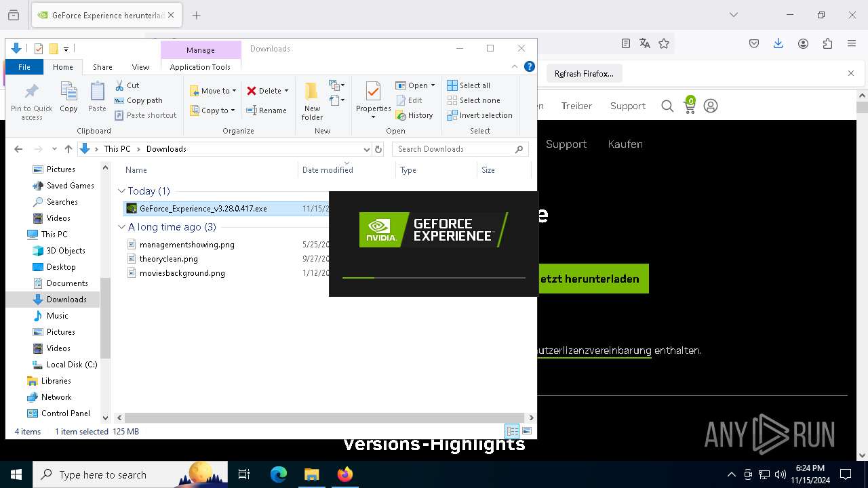The image size is (868, 488).
Task: Click Rename in the Organize group
Action: click(x=267, y=110)
